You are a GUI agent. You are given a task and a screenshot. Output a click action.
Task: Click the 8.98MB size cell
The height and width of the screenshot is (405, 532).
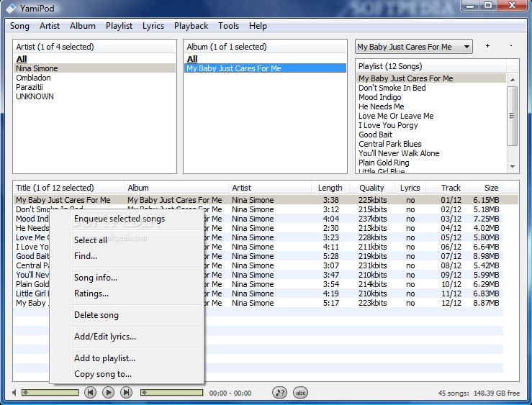point(486,256)
